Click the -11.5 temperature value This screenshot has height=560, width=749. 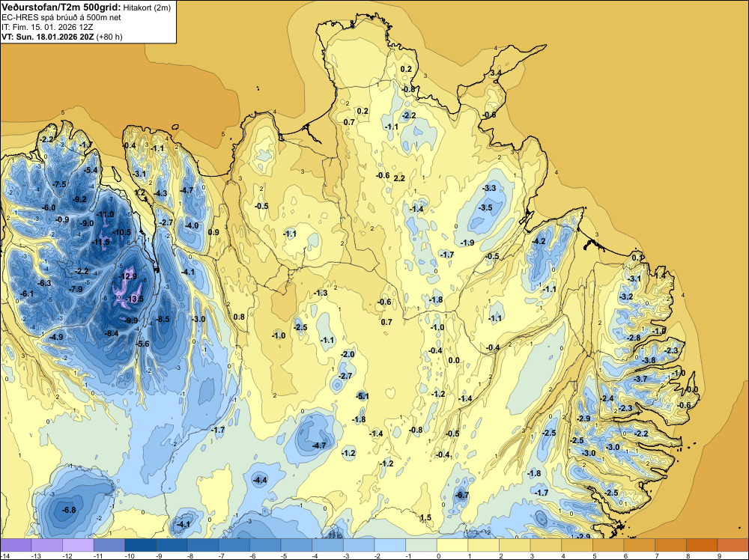(101, 242)
